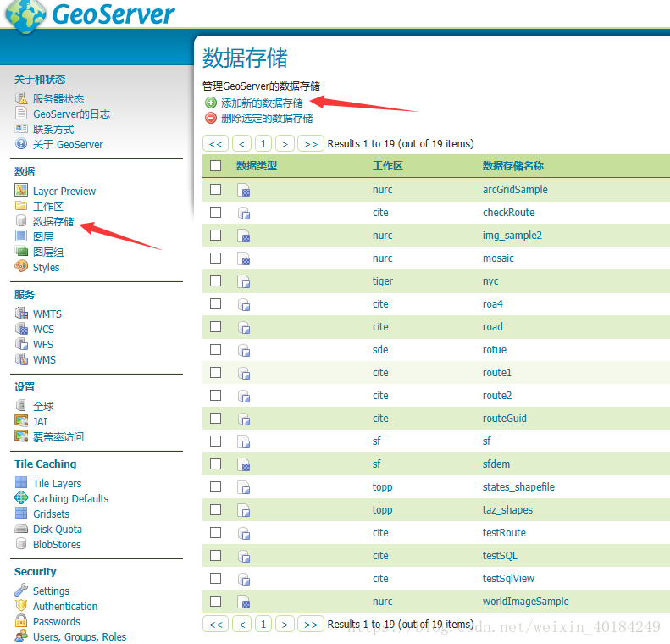
Task: Click the JAI settings icon
Action: tap(21, 420)
